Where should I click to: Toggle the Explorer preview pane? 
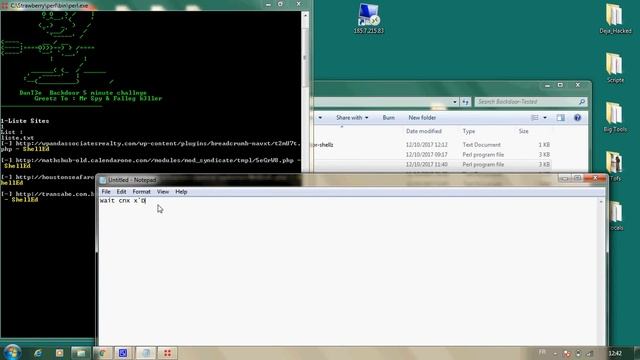click(560, 118)
